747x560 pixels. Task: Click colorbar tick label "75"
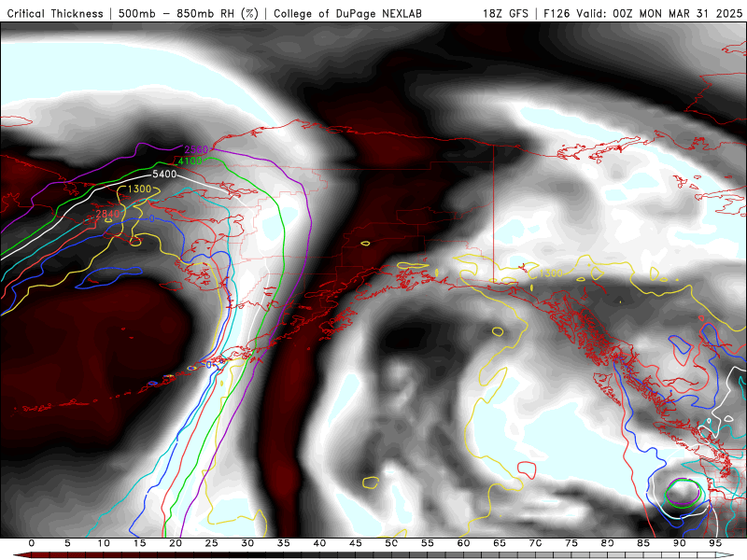[x=571, y=543]
